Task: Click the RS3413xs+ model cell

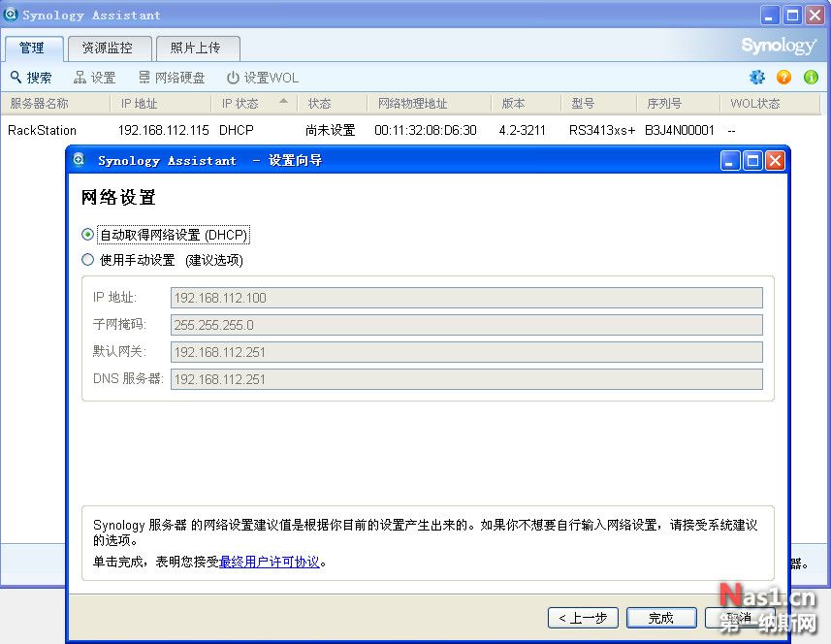Action: click(x=602, y=130)
